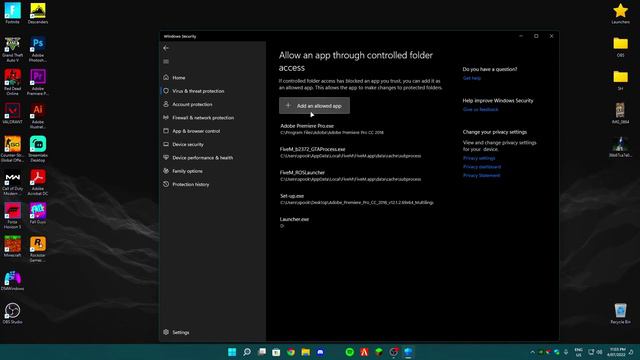Image resolution: width=640 pixels, height=360 pixels.
Task: Open the VALORANT desktop shortcut
Action: (x=12, y=113)
